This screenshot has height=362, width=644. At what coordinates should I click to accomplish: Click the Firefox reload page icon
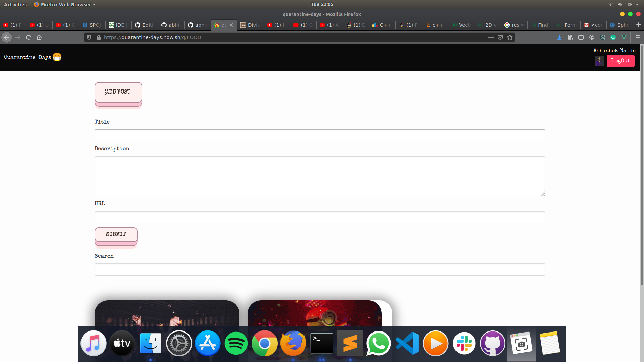click(x=29, y=37)
